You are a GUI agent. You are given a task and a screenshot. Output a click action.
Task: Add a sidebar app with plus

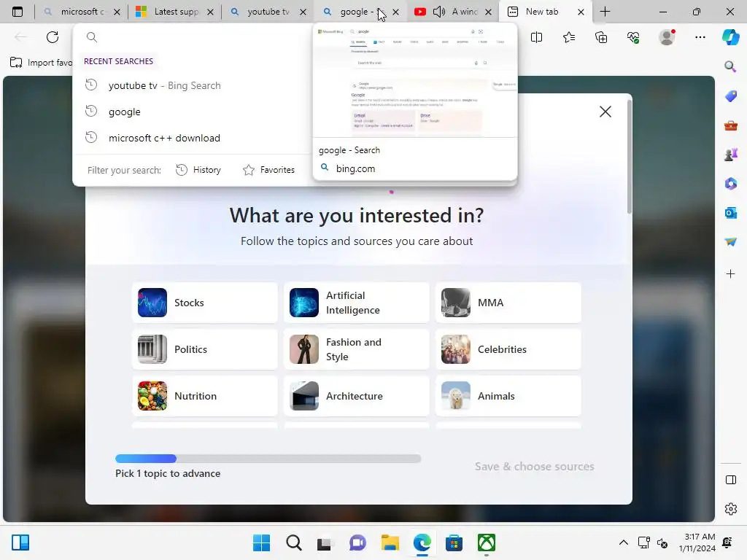[x=730, y=274]
